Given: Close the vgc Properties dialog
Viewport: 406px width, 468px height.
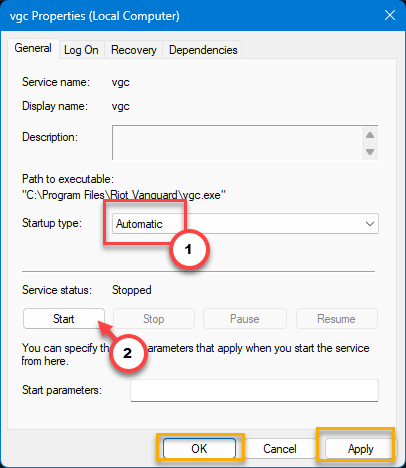Looking at the screenshot, I should (390, 15).
